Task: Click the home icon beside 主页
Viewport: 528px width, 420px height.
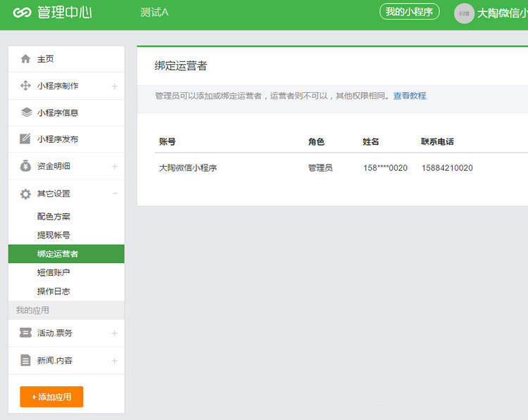Action: [x=25, y=59]
